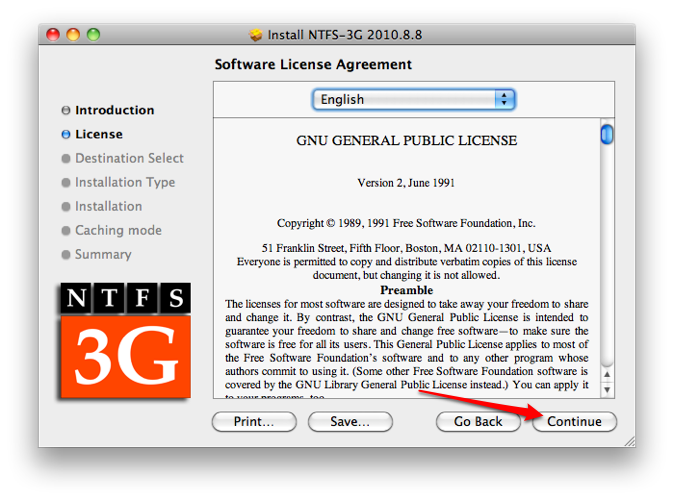Select the License step in the sidebar
This screenshot has height=500, width=674.
98,134
